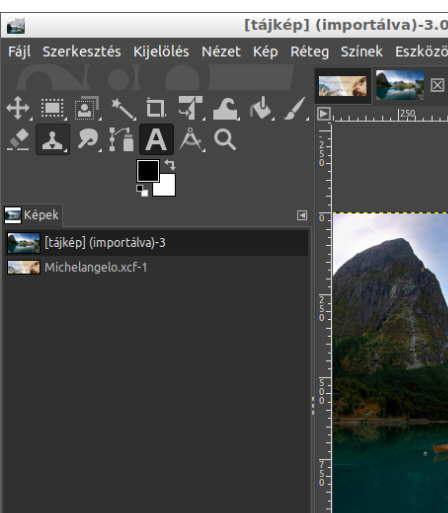Open the Képek tab configuration menu

point(302,215)
